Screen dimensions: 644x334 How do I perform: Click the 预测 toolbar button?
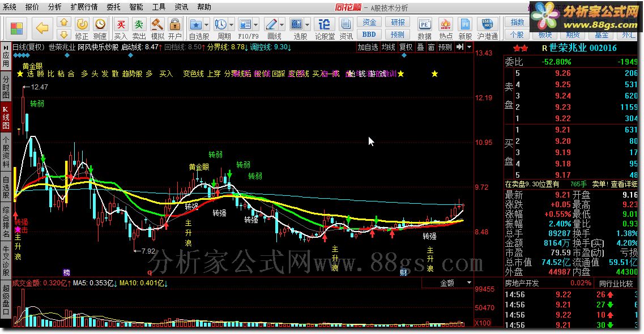coord(398,35)
